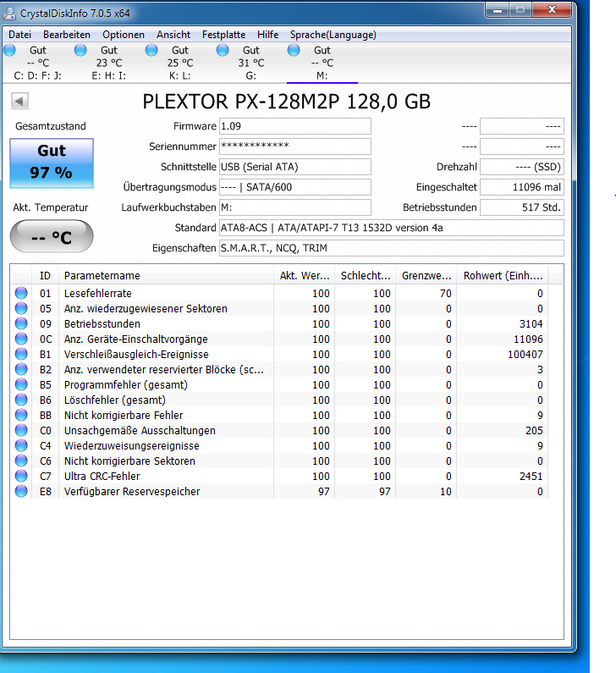Sort by the ID column header
The height and width of the screenshot is (673, 616).
45,276
